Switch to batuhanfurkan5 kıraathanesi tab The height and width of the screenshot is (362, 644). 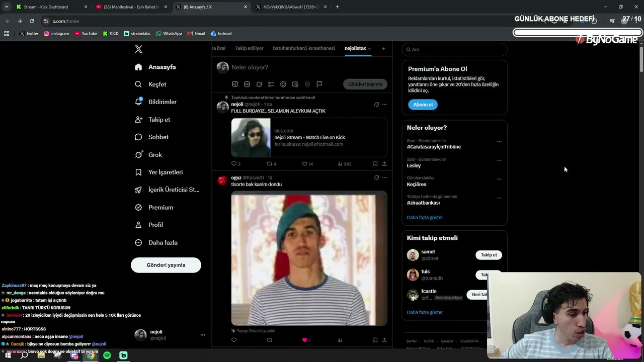[x=304, y=48]
